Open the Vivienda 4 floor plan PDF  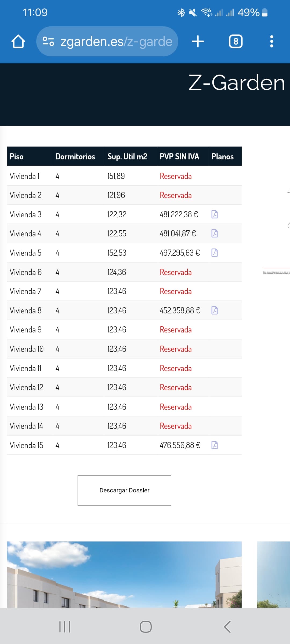click(215, 233)
